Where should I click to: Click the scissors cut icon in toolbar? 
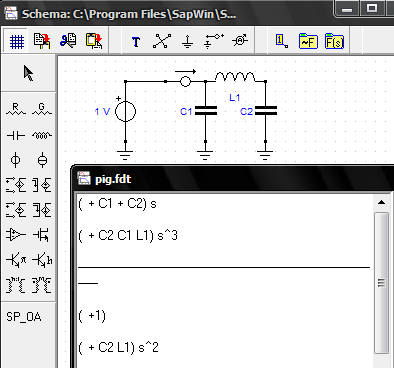coord(68,40)
